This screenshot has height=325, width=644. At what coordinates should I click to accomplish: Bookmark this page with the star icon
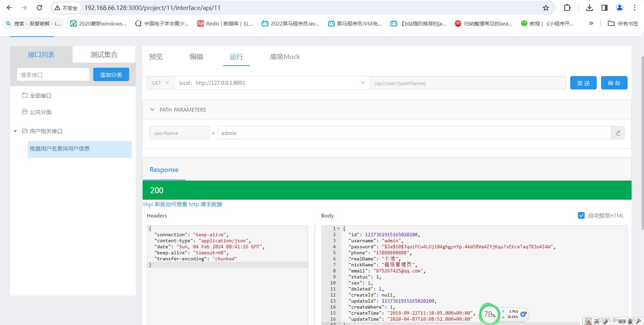coord(546,8)
